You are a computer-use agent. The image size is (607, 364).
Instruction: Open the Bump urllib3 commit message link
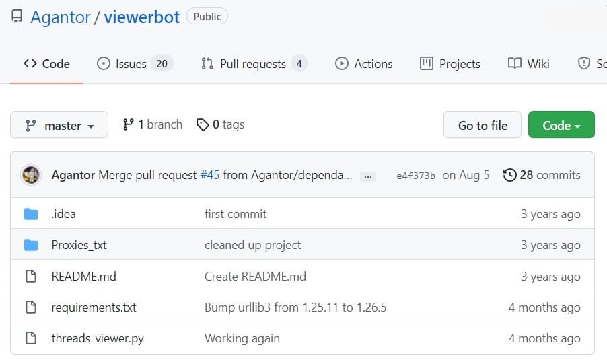295,307
